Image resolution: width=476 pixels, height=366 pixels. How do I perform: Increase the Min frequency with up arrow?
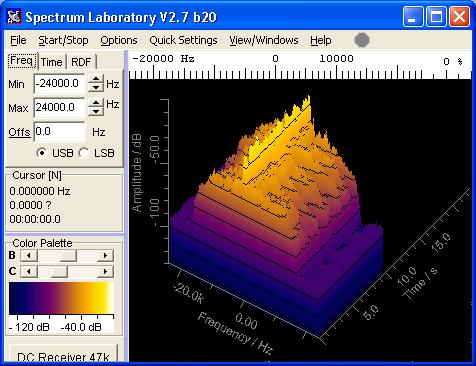coord(96,79)
